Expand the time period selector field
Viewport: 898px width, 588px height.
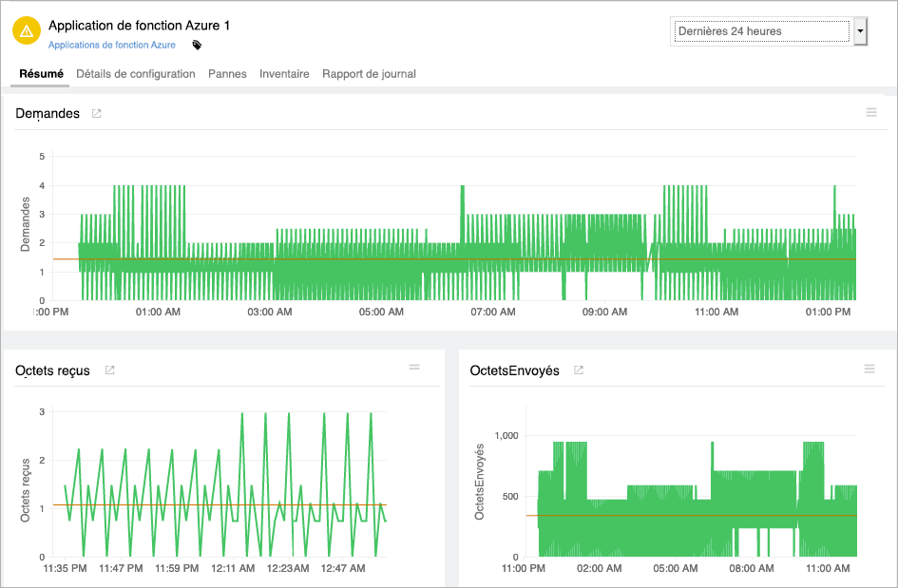pos(760,30)
